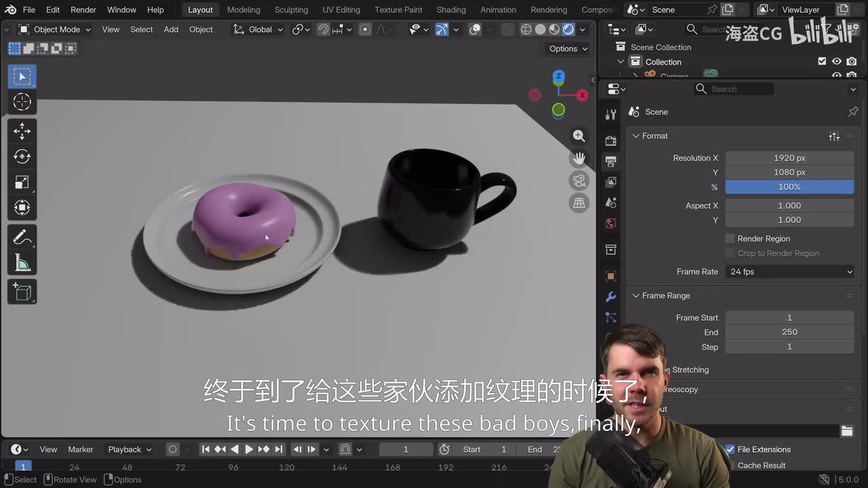Open Format presets icon
The height and width of the screenshot is (488, 868).
click(x=834, y=136)
